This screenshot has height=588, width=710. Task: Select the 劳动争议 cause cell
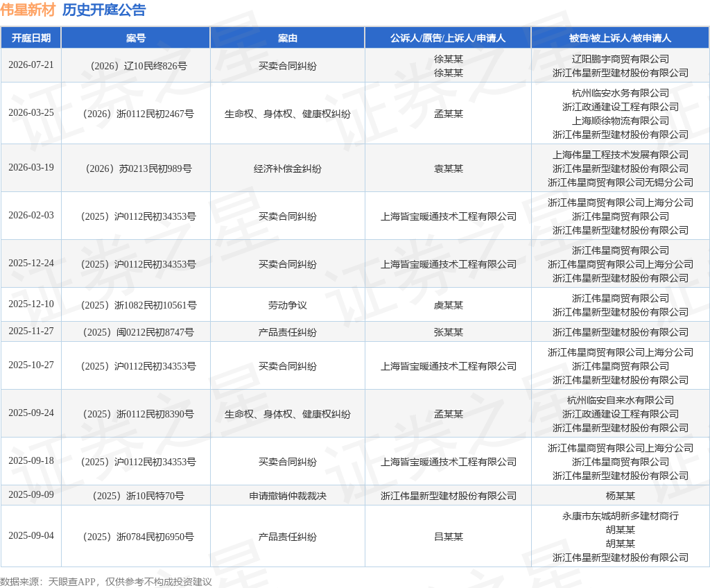click(x=288, y=305)
